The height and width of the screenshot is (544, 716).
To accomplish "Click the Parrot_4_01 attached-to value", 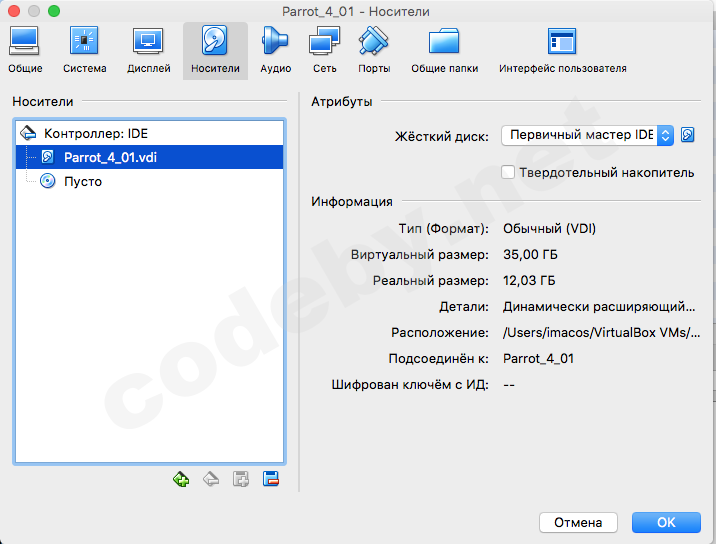I will pyautogui.click(x=538, y=359).
